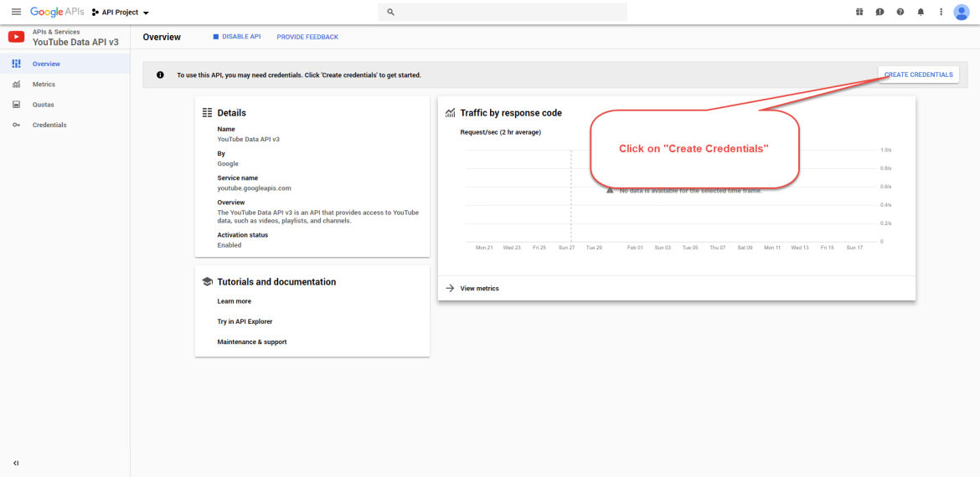Click the Quotas icon in sidebar
The width and height of the screenshot is (980, 477).
coord(17,105)
